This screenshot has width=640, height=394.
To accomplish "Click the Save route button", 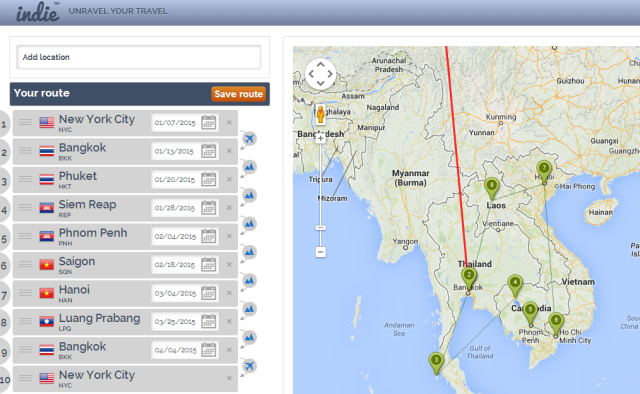I will tap(239, 94).
